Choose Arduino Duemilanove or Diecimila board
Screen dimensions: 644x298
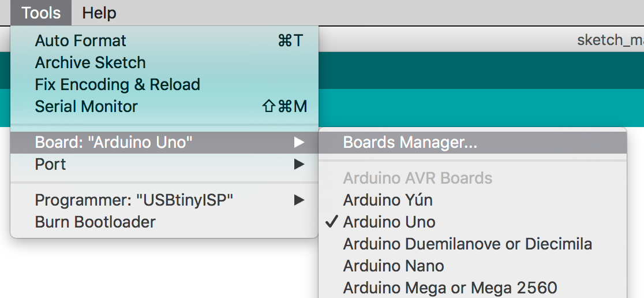467,244
